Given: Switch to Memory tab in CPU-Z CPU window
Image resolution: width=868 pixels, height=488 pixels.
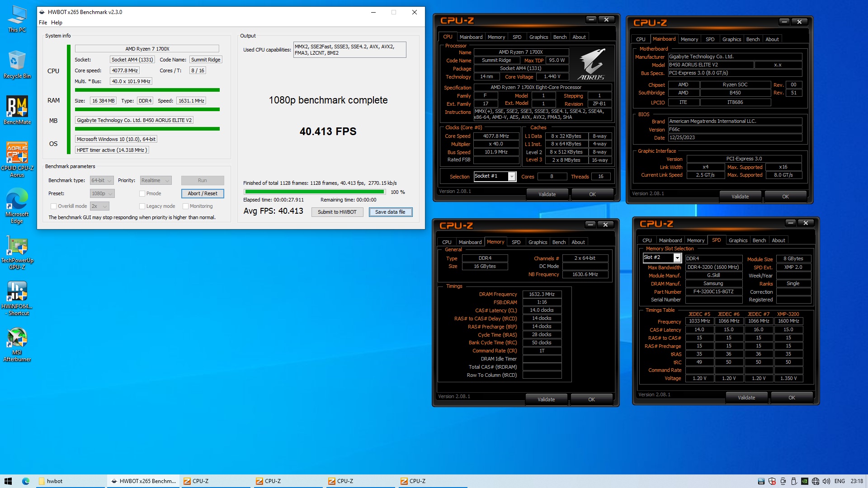Looking at the screenshot, I should [x=496, y=37].
